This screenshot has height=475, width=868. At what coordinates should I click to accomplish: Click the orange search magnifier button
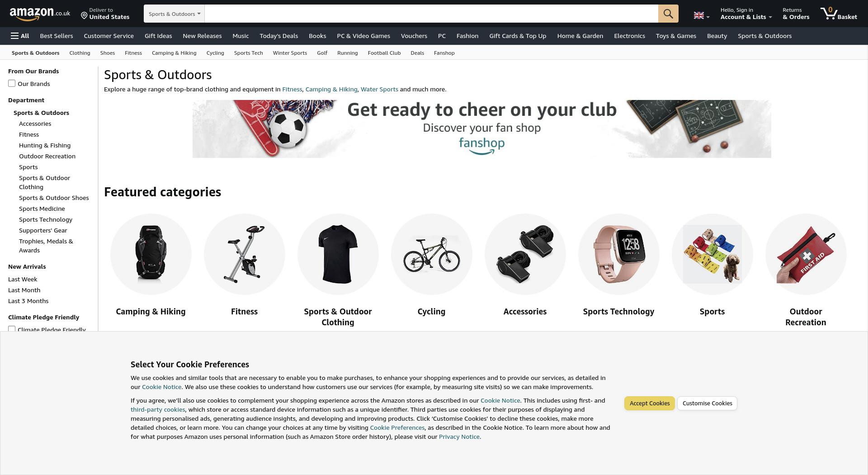click(668, 14)
